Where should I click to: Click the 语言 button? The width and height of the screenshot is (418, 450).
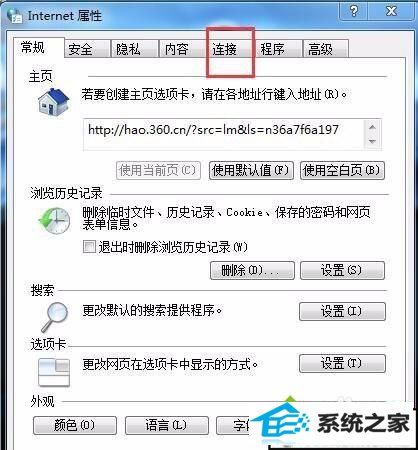click(167, 425)
